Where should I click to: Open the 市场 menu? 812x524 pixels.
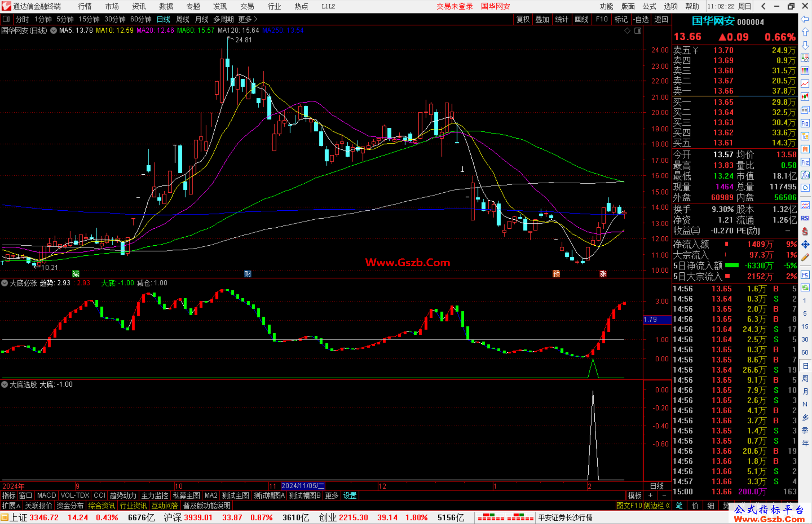112,6
